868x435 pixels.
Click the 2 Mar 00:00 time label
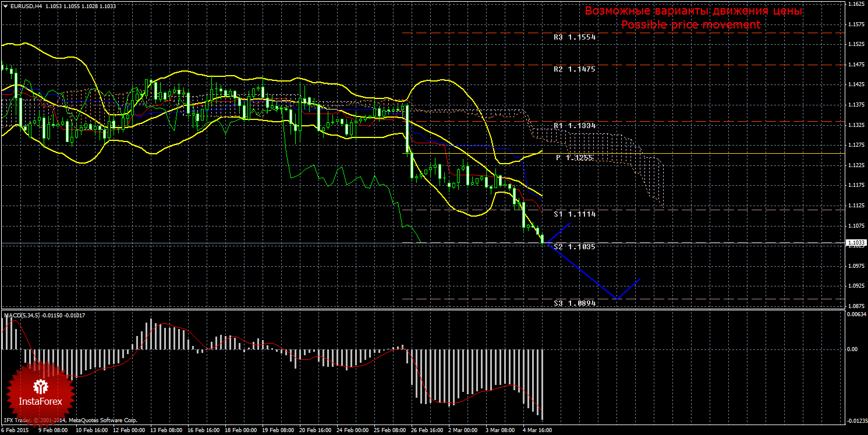462,431
